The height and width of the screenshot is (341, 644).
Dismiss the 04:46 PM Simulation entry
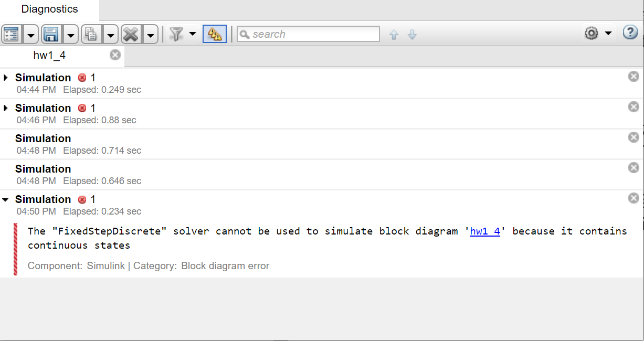[x=634, y=106]
